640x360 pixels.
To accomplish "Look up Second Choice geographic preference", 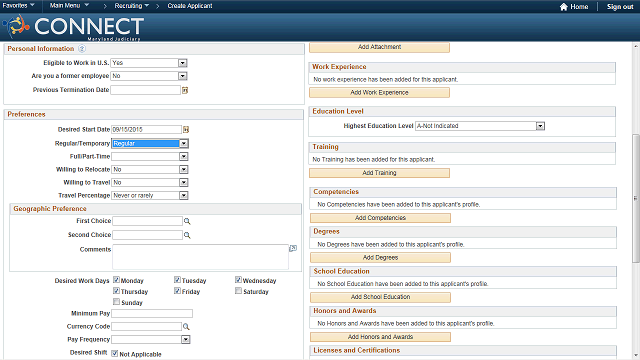I will pos(187,235).
